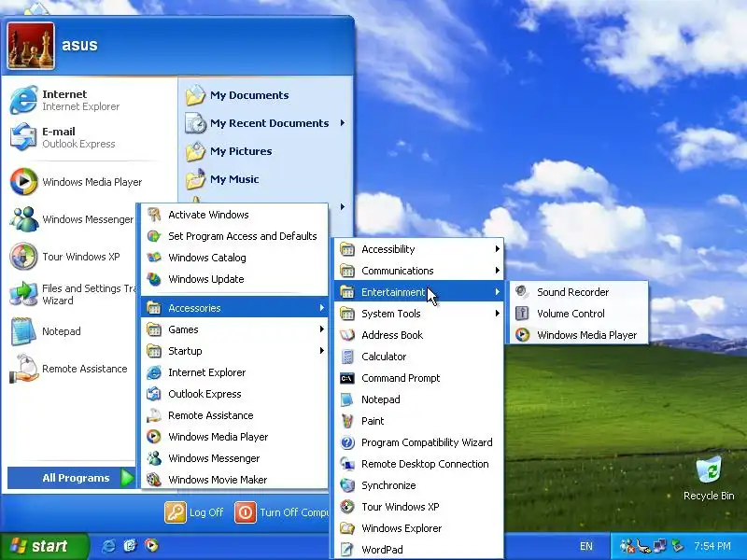
Task: Choose Internet Explorer in All Programs list
Action: [x=234, y=372]
